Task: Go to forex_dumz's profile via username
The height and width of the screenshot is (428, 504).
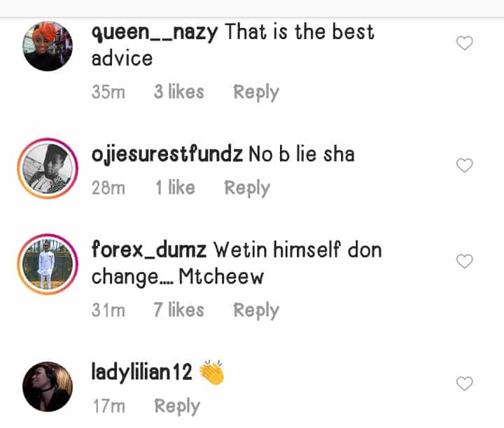Action: 148,250
